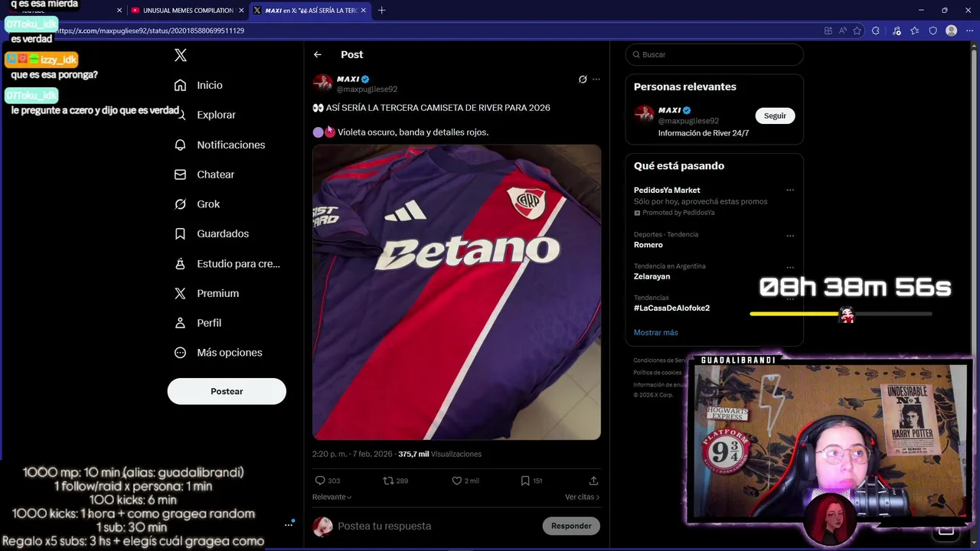The image size is (980, 551).
Task: Open split screen icon in address bar
Action: 828,31
